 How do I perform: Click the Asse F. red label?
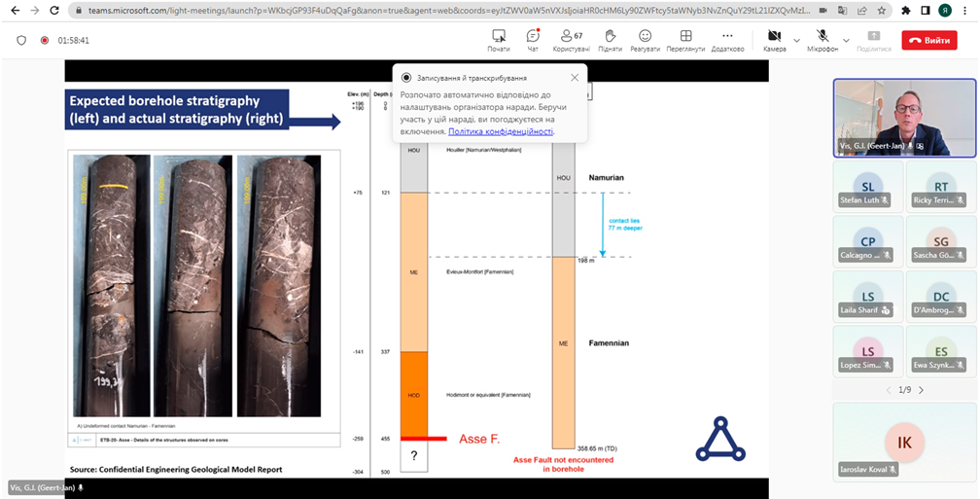click(x=479, y=439)
